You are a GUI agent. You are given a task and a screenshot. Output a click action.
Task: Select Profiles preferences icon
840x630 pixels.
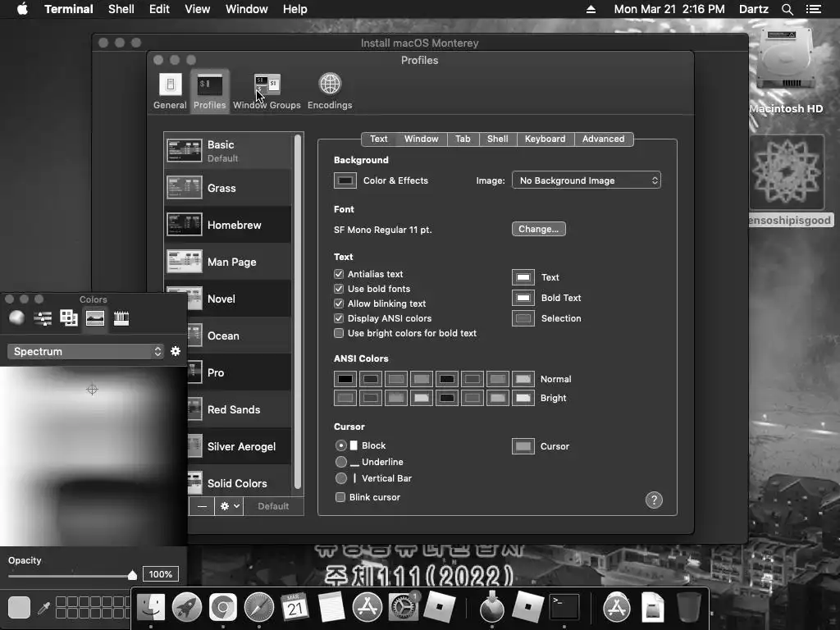(x=209, y=90)
